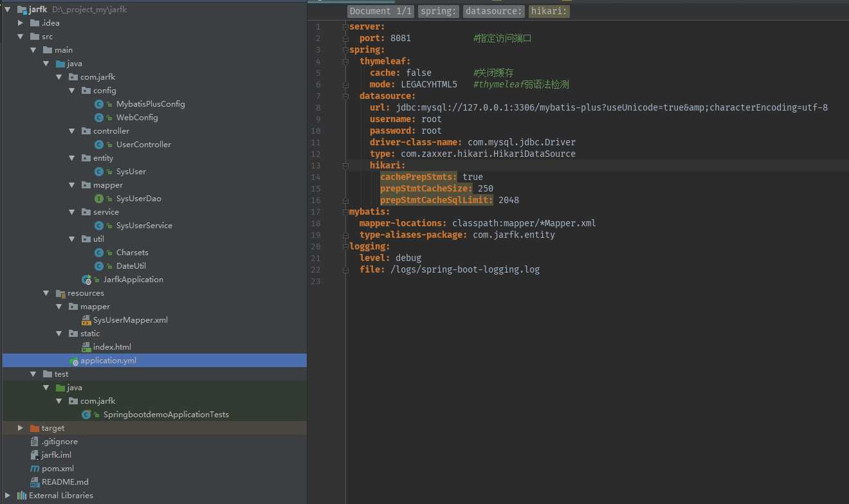Screen dimensions: 849x504
Task: Collapse the config package arrow
Action: (x=72, y=91)
